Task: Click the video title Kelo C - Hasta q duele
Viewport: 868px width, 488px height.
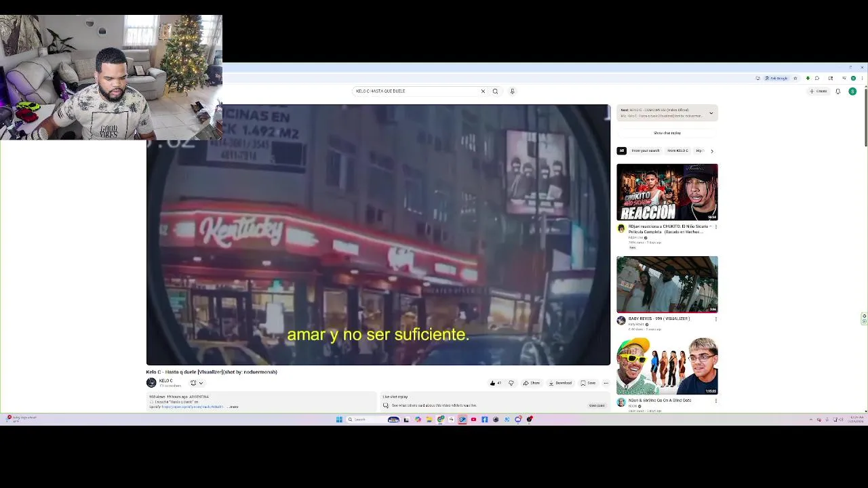Action: pyautogui.click(x=212, y=371)
